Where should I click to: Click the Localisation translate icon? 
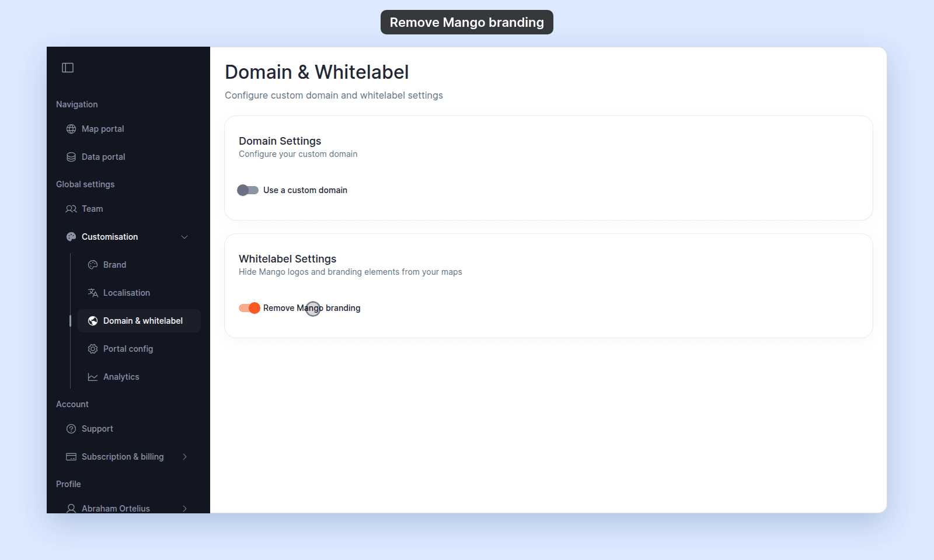[x=93, y=293]
